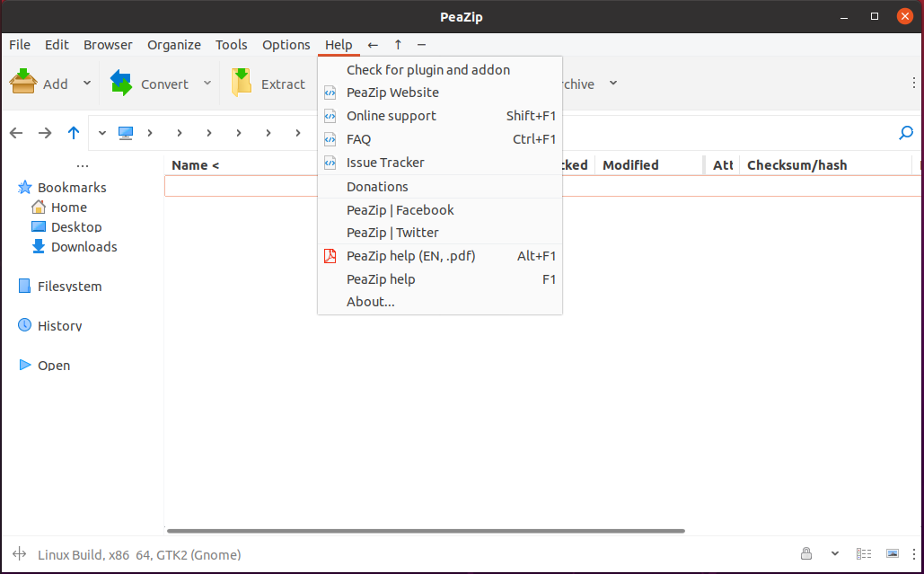Screen dimensions: 924x574
Task: Click the Home house icon in sidebar
Action: click(39, 207)
